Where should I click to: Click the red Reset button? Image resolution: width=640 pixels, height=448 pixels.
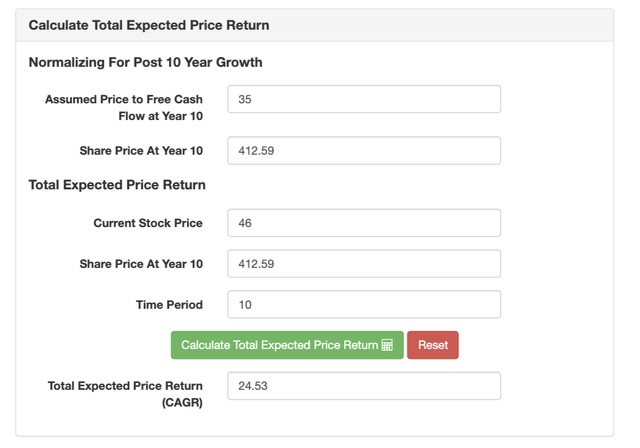pos(433,345)
